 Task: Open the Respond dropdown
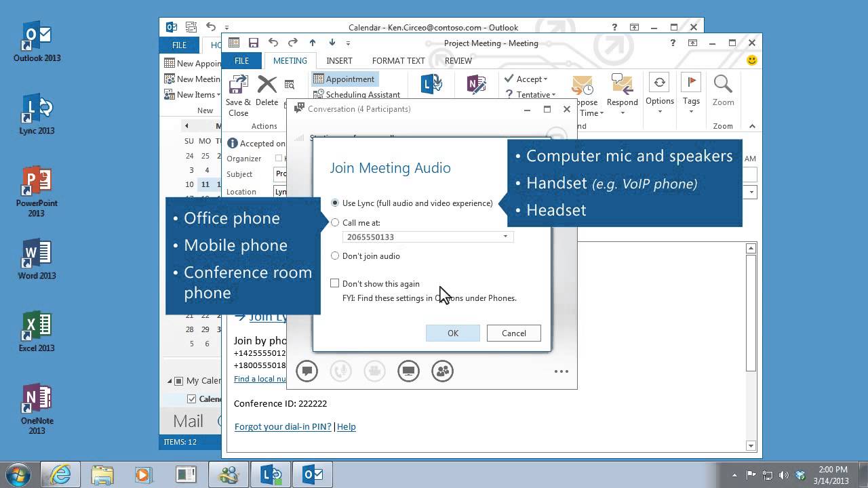(x=622, y=96)
